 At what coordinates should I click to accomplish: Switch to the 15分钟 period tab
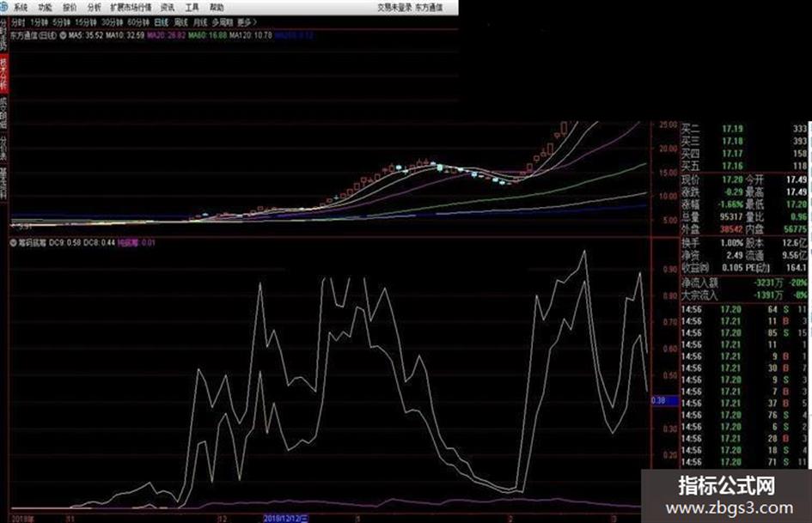[x=86, y=22]
